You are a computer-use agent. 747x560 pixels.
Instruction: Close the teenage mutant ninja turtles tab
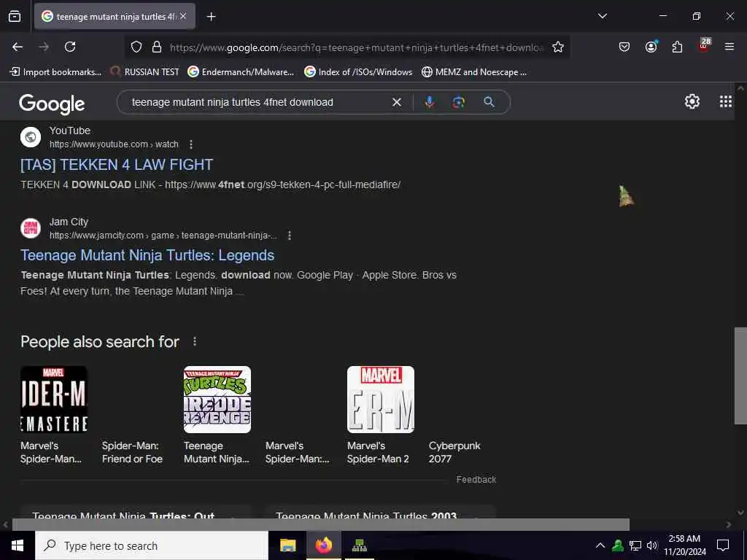[183, 16]
